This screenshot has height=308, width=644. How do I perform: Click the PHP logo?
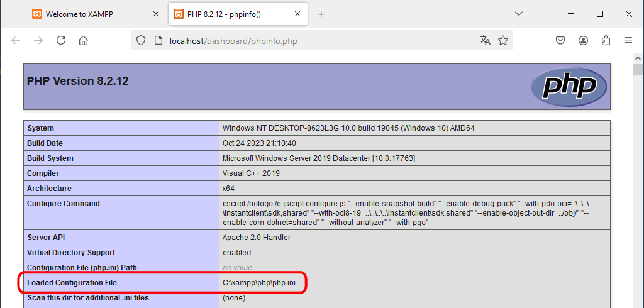point(569,87)
